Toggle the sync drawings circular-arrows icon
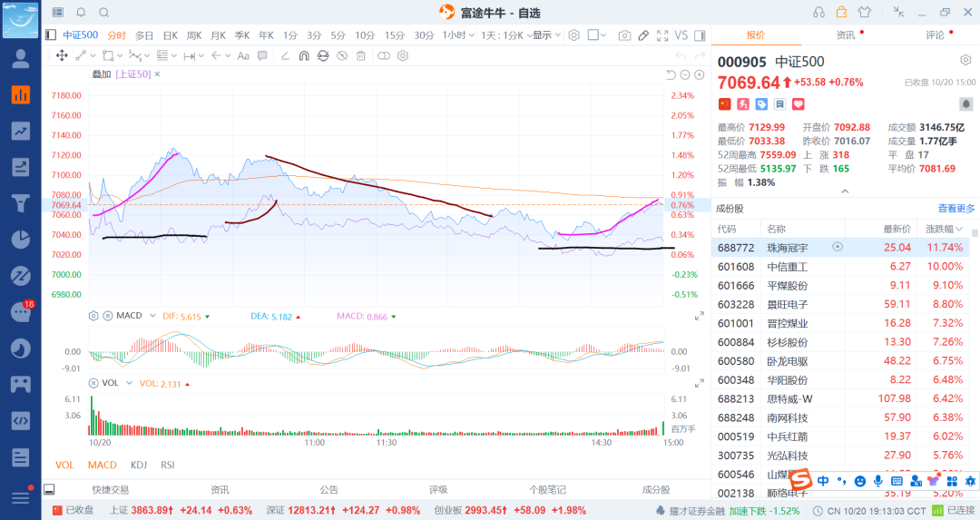 click(x=322, y=55)
